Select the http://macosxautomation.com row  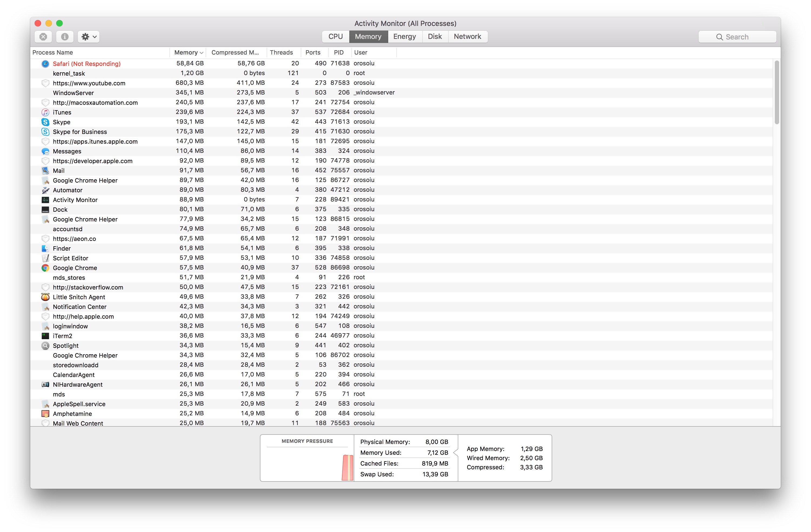point(401,103)
